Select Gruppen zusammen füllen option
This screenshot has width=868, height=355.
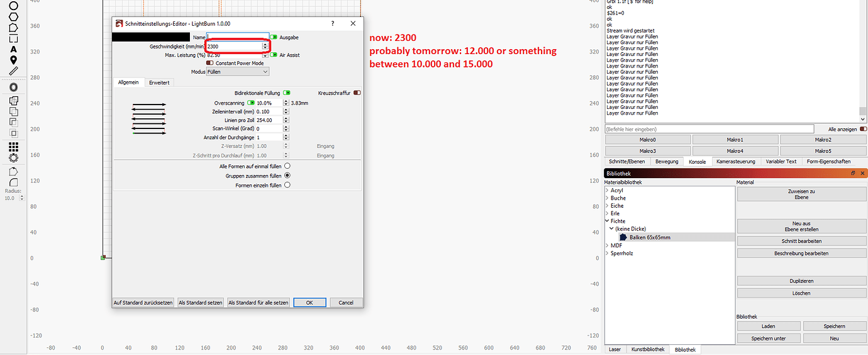tap(287, 176)
